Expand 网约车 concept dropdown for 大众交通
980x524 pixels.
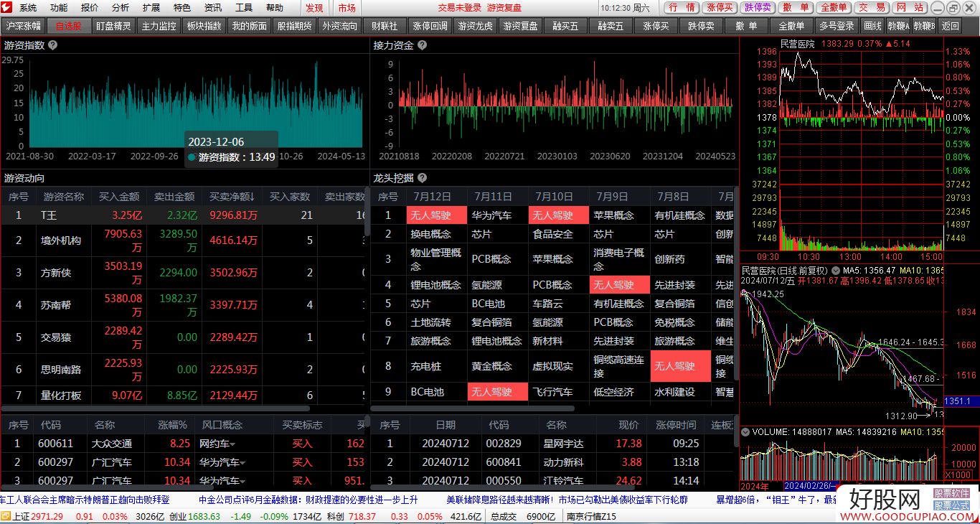coord(232,444)
